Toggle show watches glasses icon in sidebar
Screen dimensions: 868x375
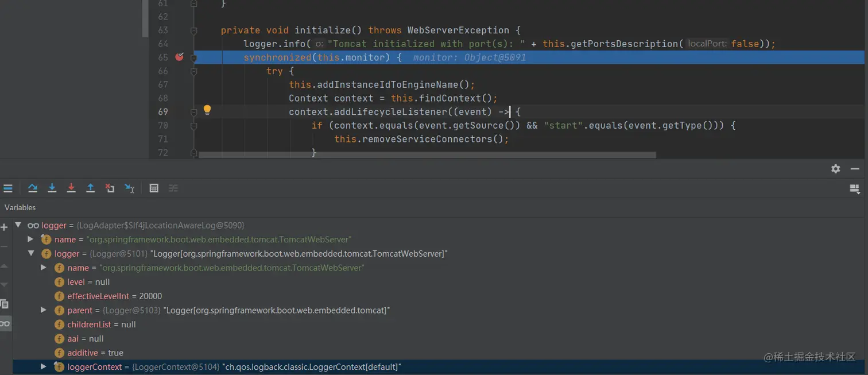tap(5, 324)
